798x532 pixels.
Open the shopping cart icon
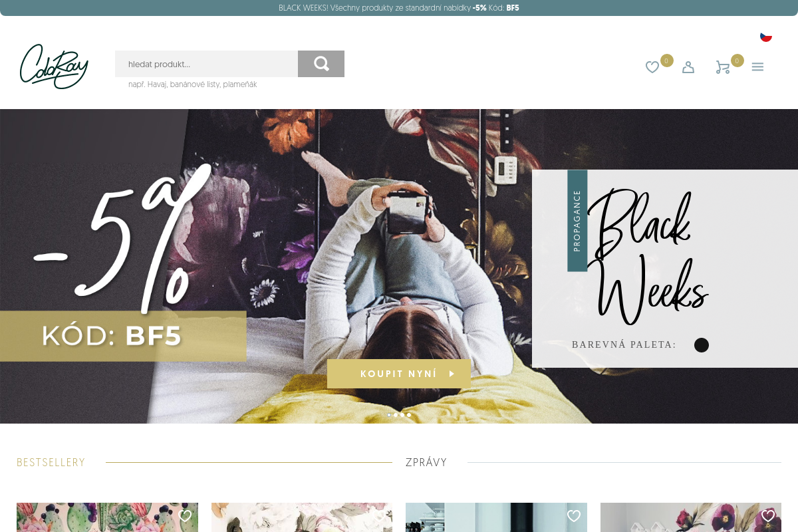[x=722, y=67]
